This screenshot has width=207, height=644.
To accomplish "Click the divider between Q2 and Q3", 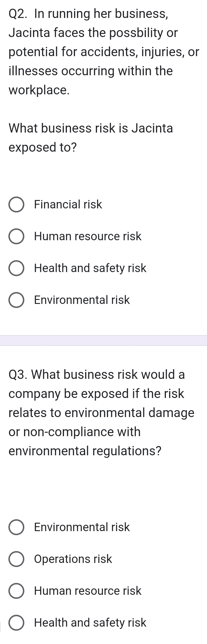I will tap(103, 340).
